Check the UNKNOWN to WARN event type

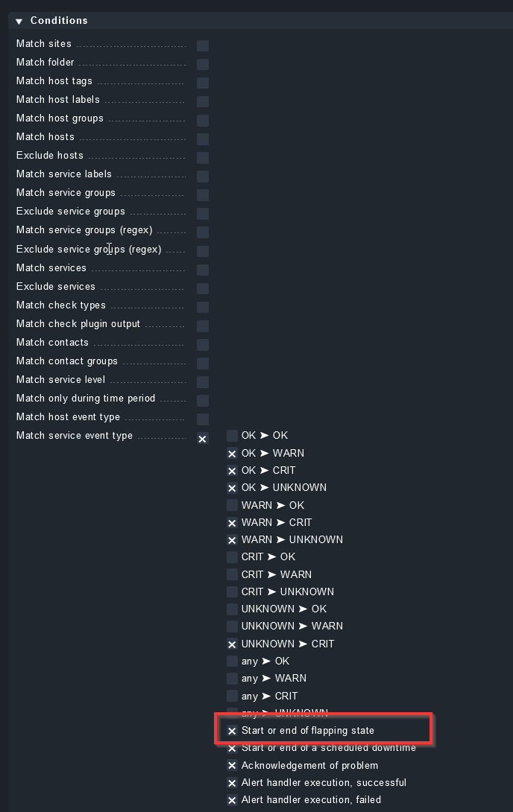click(x=232, y=627)
